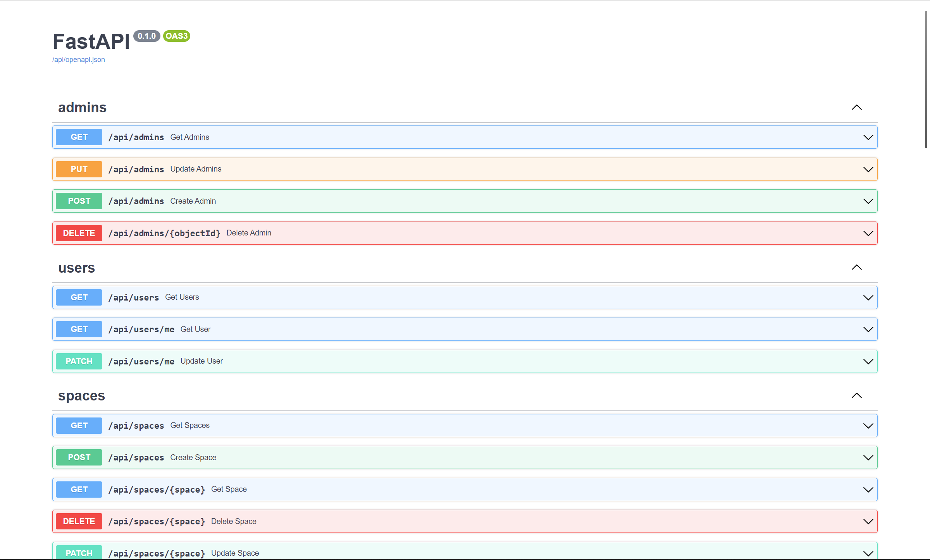
Task: Expand the Create Space row arrow
Action: (x=868, y=458)
